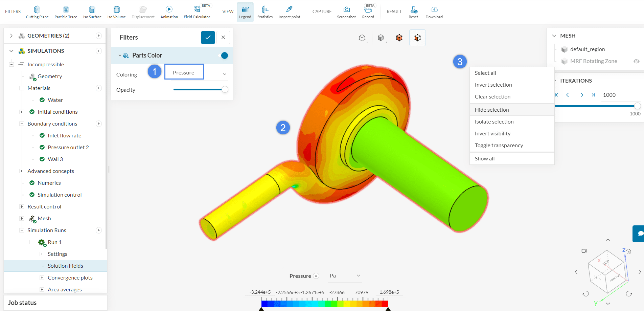Download the simulation results
The height and width of the screenshot is (311, 644).
(434, 12)
